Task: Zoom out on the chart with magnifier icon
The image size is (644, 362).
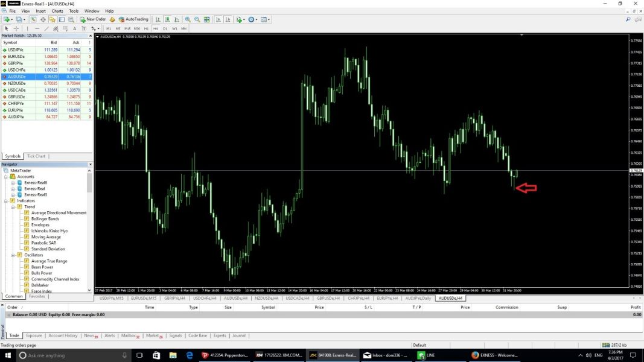Action: coord(197,19)
